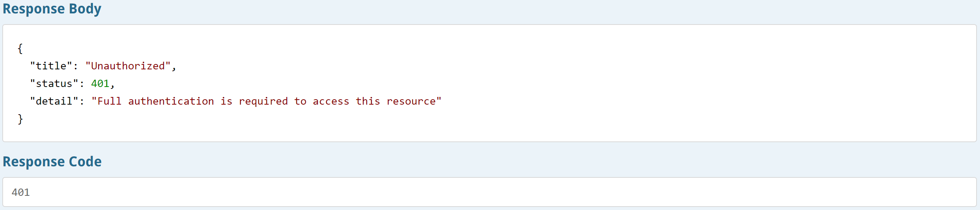
Task: Click the "status" key in the response
Action: pos(54,84)
